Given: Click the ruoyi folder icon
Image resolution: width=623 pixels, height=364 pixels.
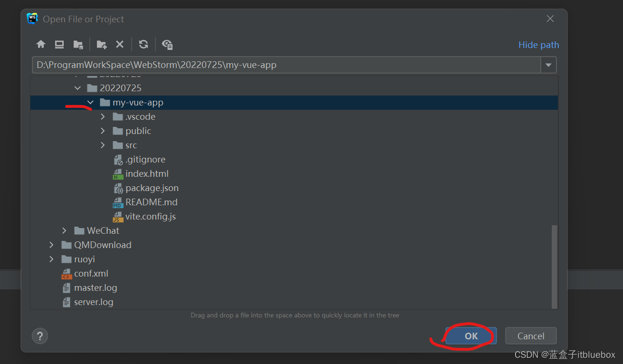Looking at the screenshot, I should coord(67,259).
